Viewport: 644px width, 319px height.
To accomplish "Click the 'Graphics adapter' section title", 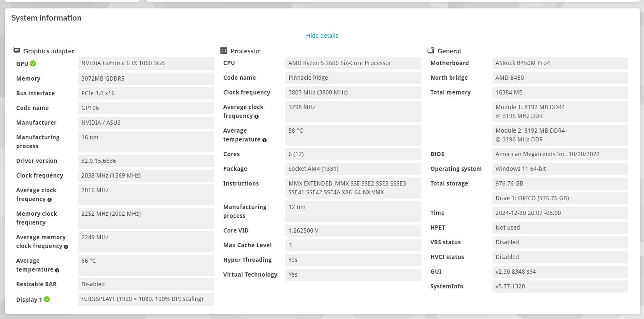I will click(x=49, y=51).
